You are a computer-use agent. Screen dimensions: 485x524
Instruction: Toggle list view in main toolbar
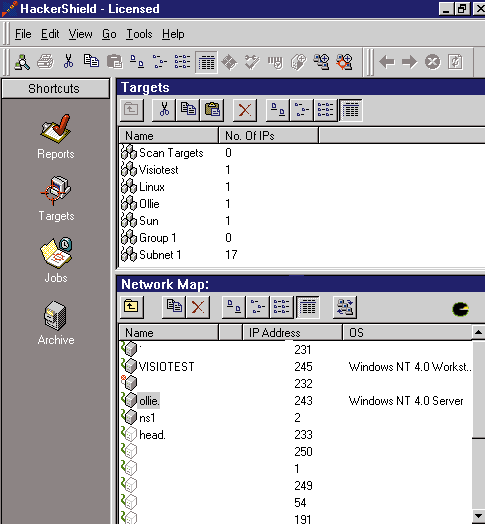182,62
